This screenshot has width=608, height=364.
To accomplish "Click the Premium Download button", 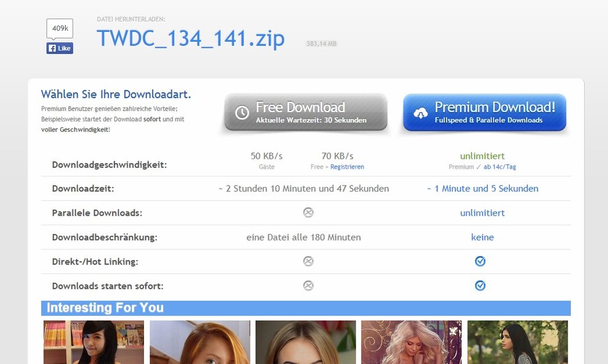I will click(x=485, y=112).
